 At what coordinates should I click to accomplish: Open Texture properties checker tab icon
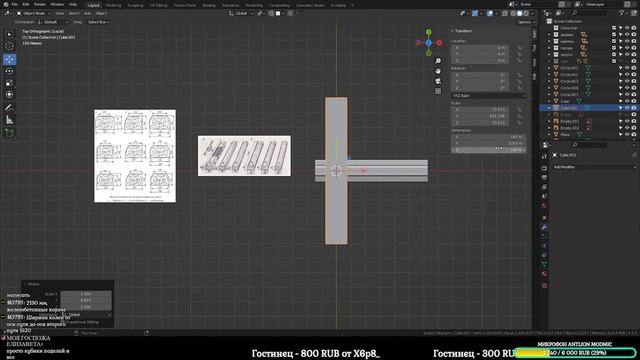tap(544, 285)
